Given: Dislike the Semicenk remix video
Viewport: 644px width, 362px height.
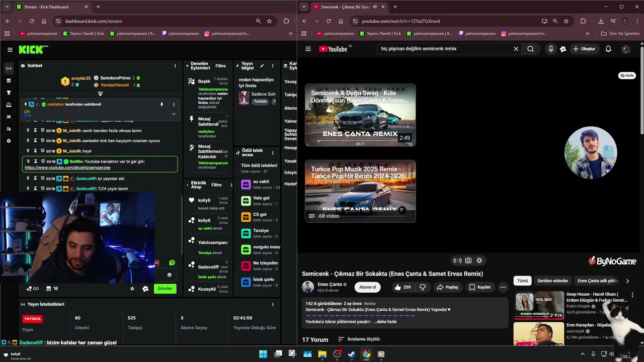Looking at the screenshot, I should click(x=423, y=287).
